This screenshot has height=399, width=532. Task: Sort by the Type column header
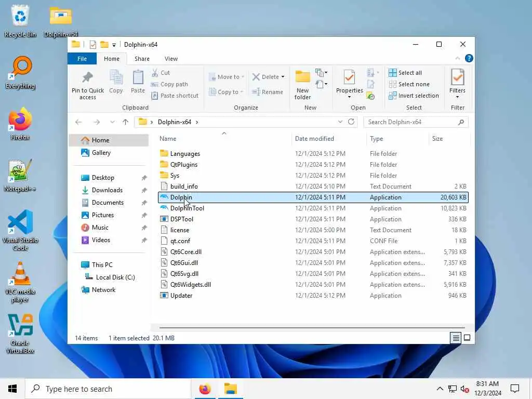tap(397, 138)
